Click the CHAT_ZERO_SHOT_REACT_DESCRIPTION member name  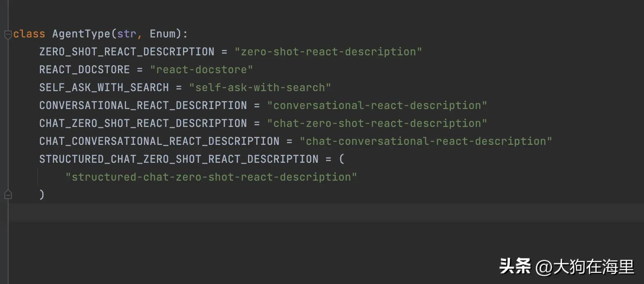pyautogui.click(x=143, y=123)
